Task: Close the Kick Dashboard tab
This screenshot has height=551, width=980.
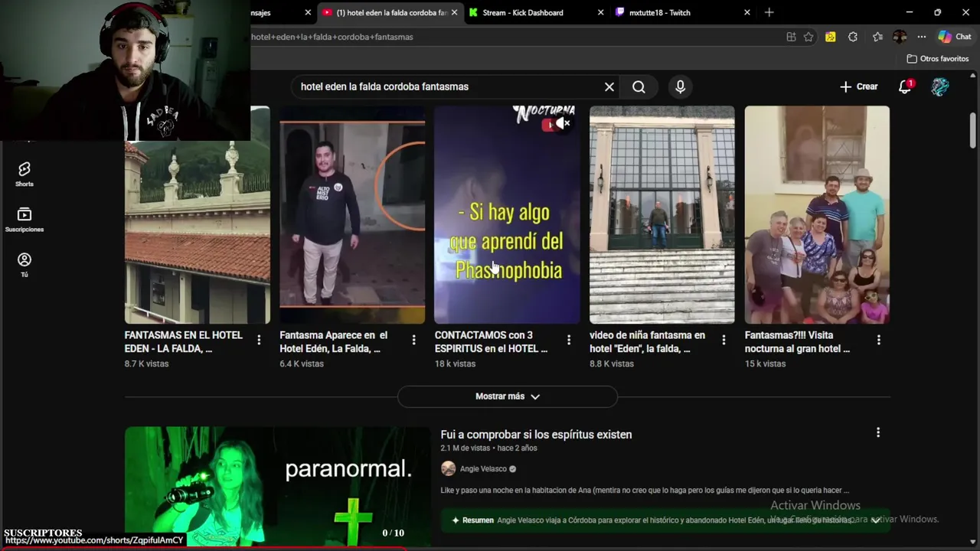Action: [x=600, y=12]
